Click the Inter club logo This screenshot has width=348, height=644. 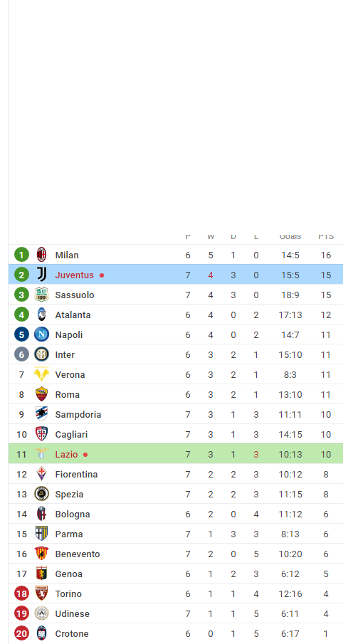click(x=41, y=354)
